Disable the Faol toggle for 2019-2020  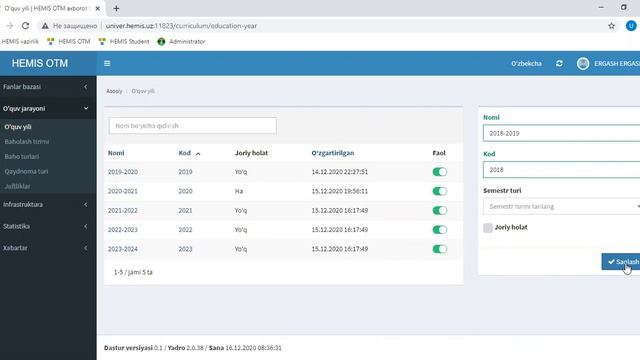pyautogui.click(x=440, y=172)
